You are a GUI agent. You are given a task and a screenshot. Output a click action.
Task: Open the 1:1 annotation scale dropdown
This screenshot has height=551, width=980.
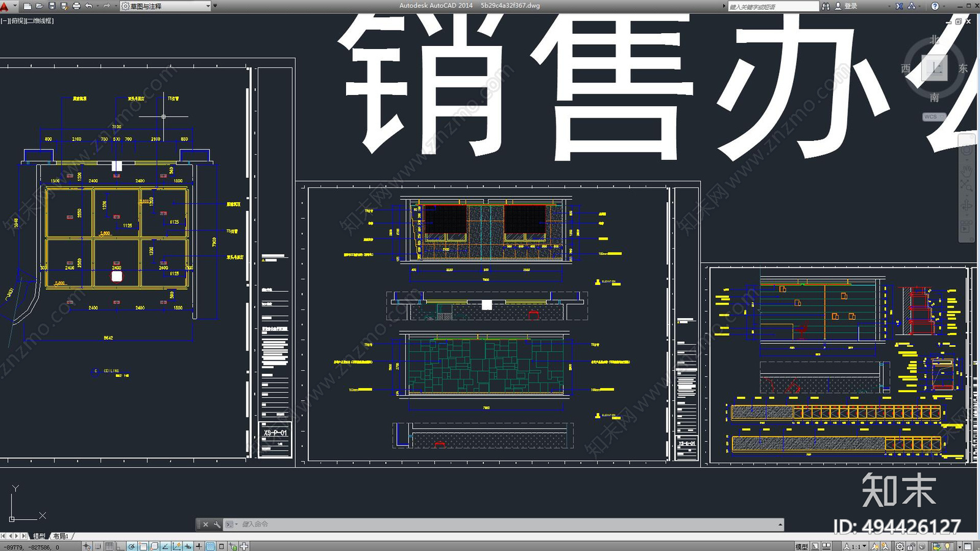tap(854, 546)
